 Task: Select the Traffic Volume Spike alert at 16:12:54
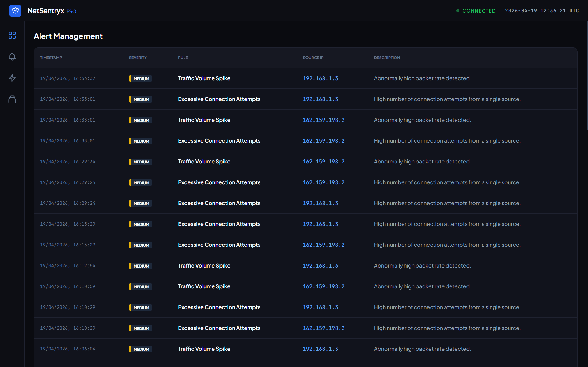click(x=204, y=266)
